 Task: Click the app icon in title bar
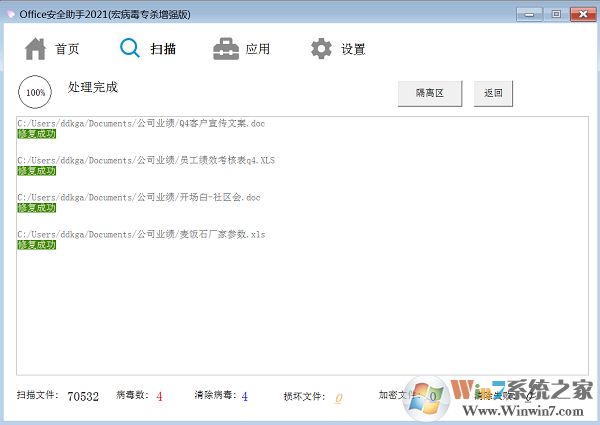[x=11, y=15]
